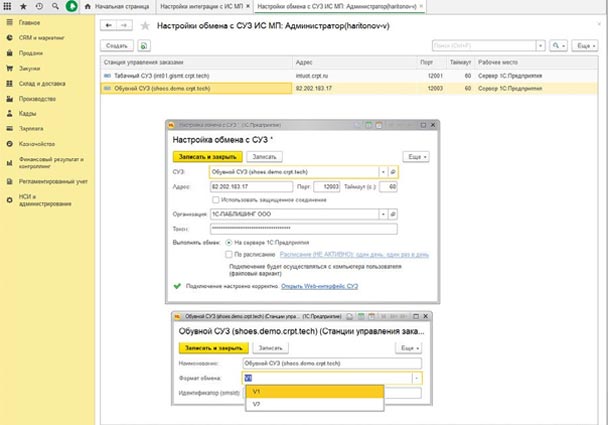This screenshot has width=608, height=425.
Task: Click Продажи in the sidebar menu
Action: (31, 53)
